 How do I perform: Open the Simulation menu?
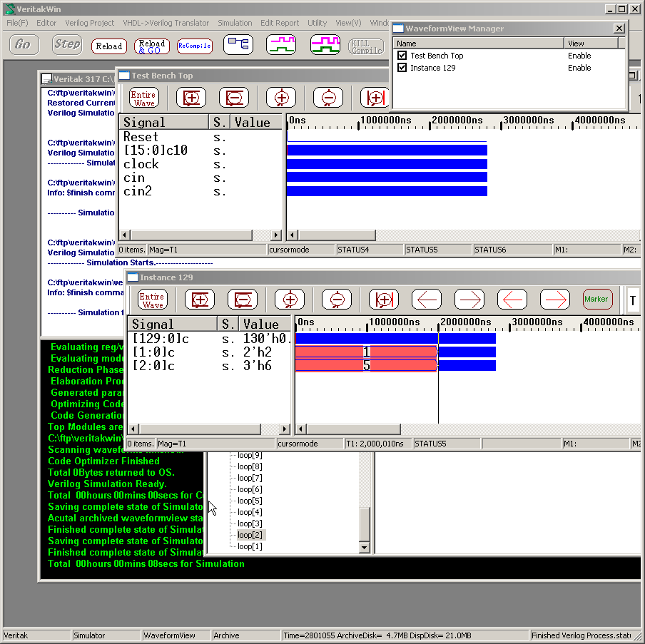pyautogui.click(x=235, y=23)
